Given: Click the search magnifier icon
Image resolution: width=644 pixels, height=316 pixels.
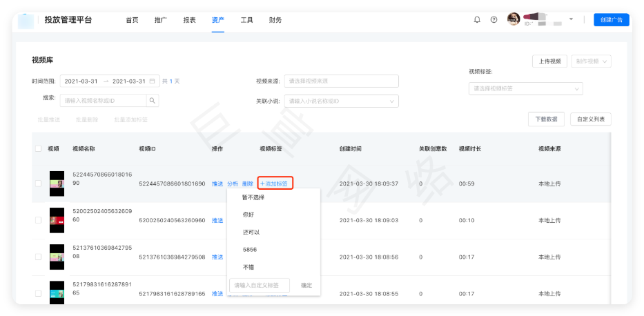Looking at the screenshot, I should [153, 101].
